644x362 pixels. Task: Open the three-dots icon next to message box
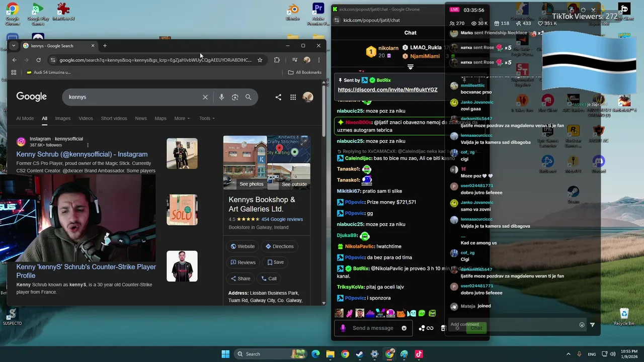click(x=421, y=328)
